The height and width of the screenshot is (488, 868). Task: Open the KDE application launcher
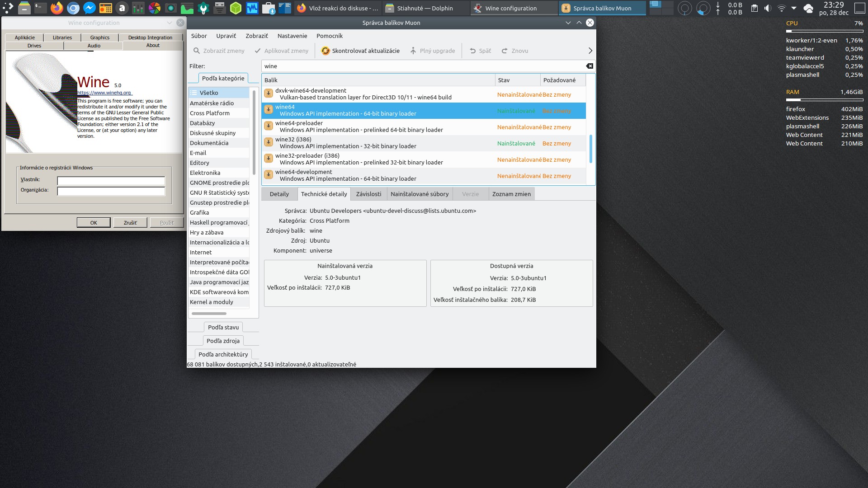pos(8,8)
